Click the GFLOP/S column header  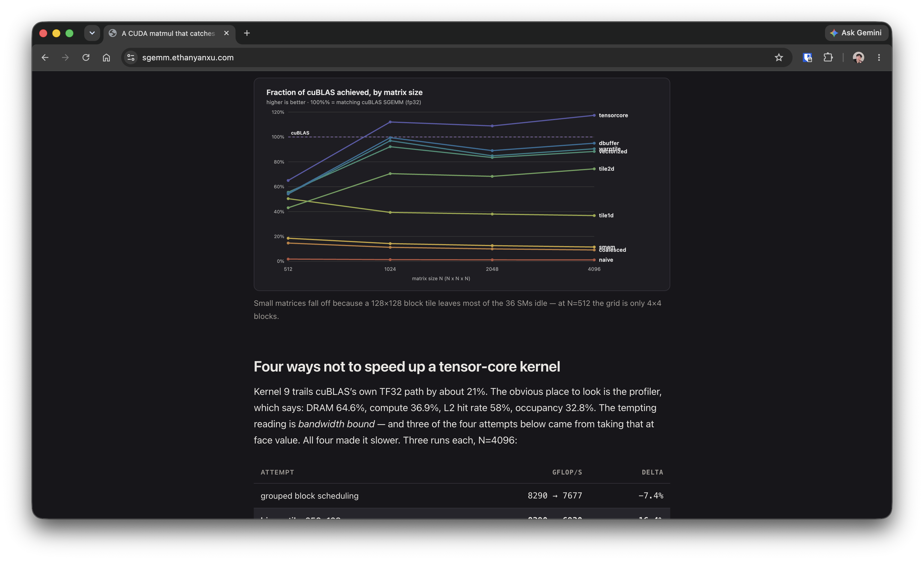coord(567,473)
